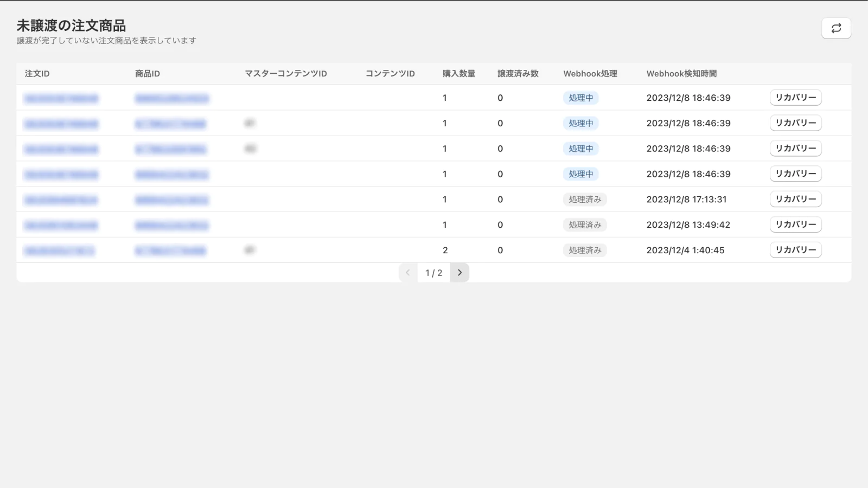Viewport: 868px width, 488px height.
Task: Go to the next page with the right chevron
Action: click(x=459, y=273)
